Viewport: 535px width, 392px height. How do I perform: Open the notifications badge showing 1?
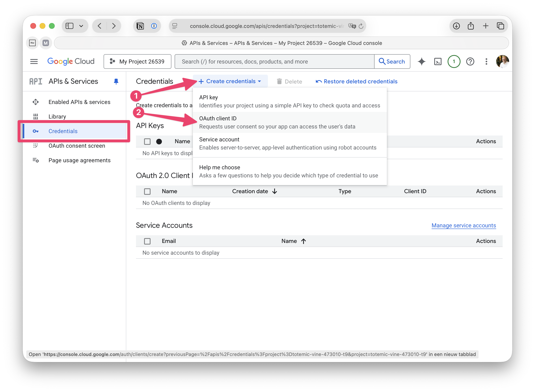(454, 61)
